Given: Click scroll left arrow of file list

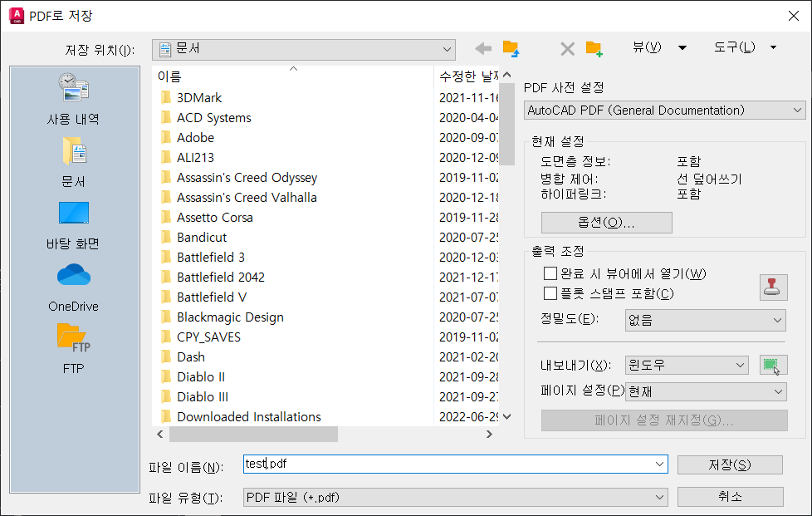Looking at the screenshot, I should coord(160,434).
